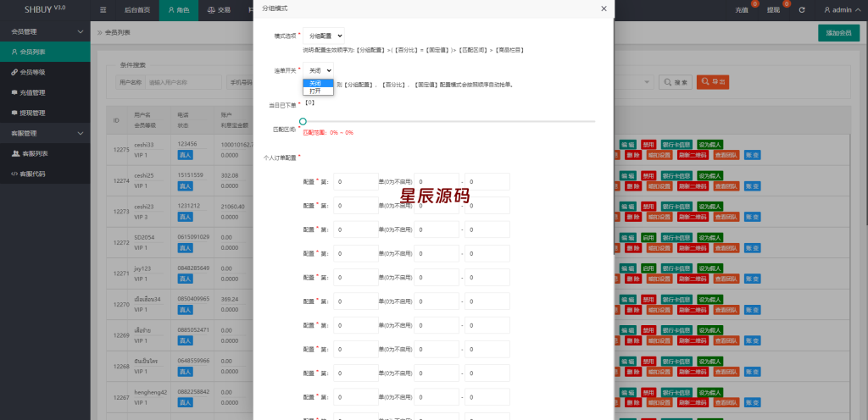Click 暗扣设置 for user ceshi33
The height and width of the screenshot is (420, 868).
[x=659, y=155]
